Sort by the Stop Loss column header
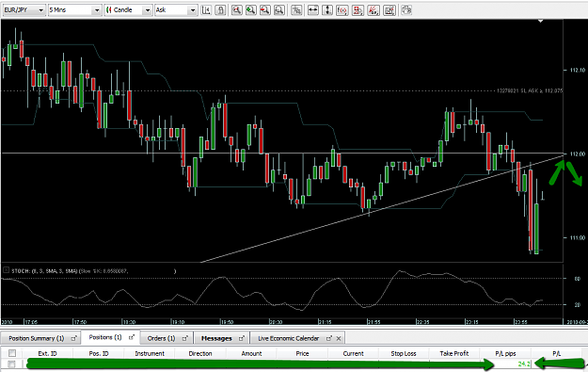Screen dimensions: 588x372 [404, 353]
